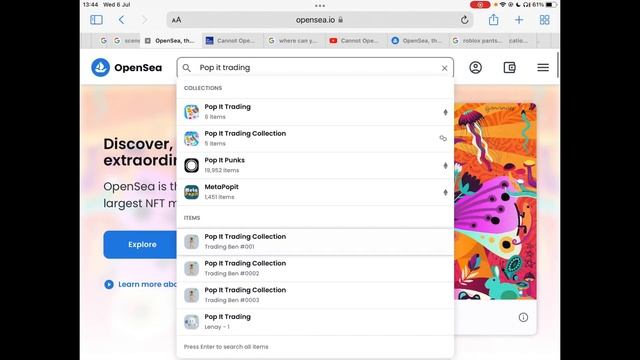
Task: Open the Learn more link
Action: click(x=148, y=284)
